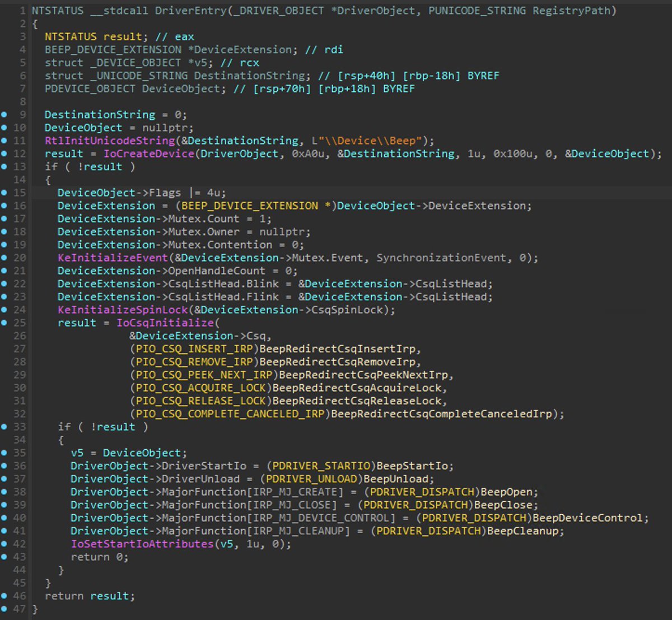672x620 pixels.
Task: Click the Flags member on line 15
Action: coord(165,193)
